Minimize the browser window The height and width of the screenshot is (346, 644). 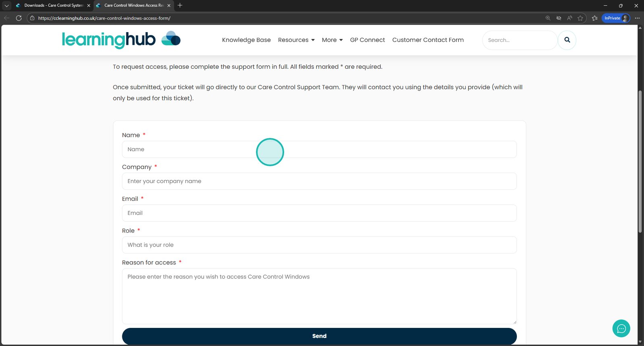pos(605,6)
